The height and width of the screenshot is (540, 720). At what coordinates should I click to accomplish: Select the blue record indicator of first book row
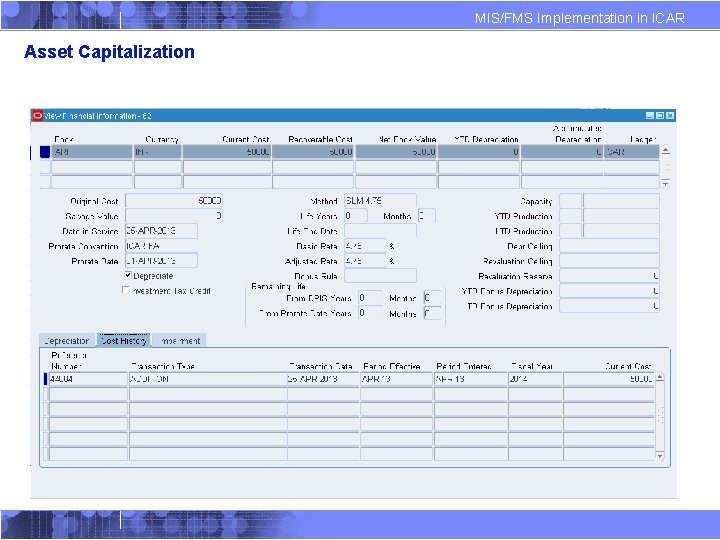click(x=45, y=152)
